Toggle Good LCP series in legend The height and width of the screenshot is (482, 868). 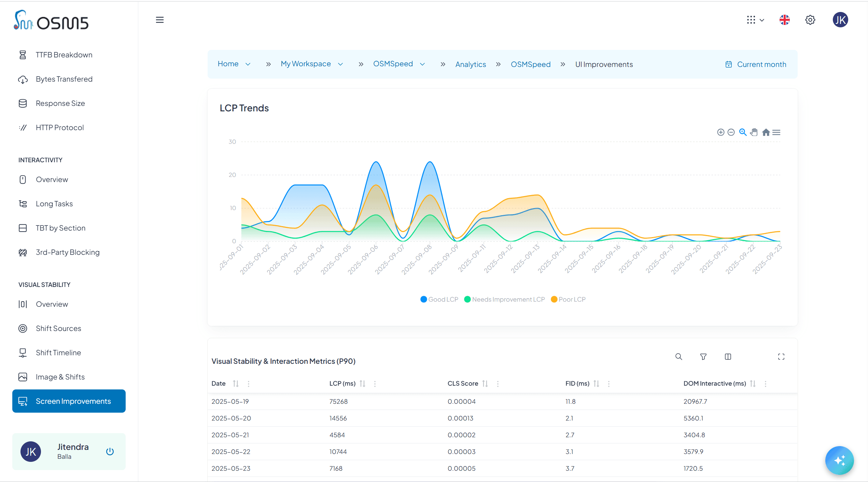click(439, 299)
